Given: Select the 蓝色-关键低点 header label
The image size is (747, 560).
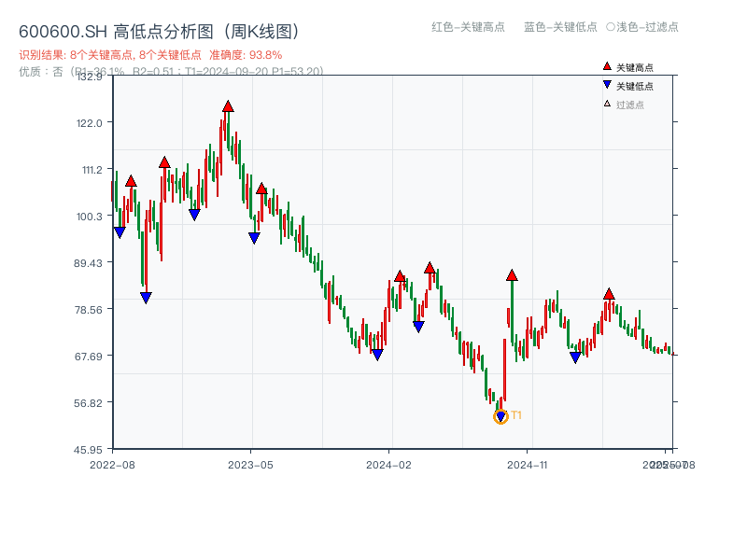Looking at the screenshot, I should tap(557, 28).
